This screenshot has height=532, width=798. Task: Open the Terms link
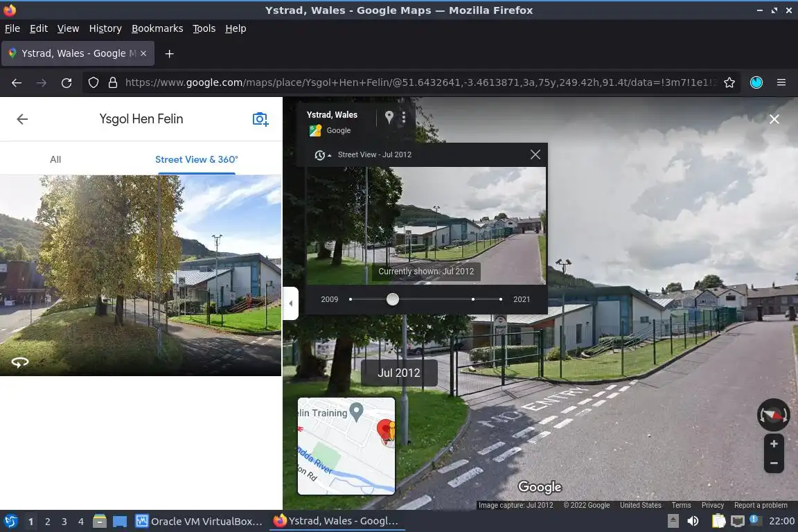(x=681, y=505)
